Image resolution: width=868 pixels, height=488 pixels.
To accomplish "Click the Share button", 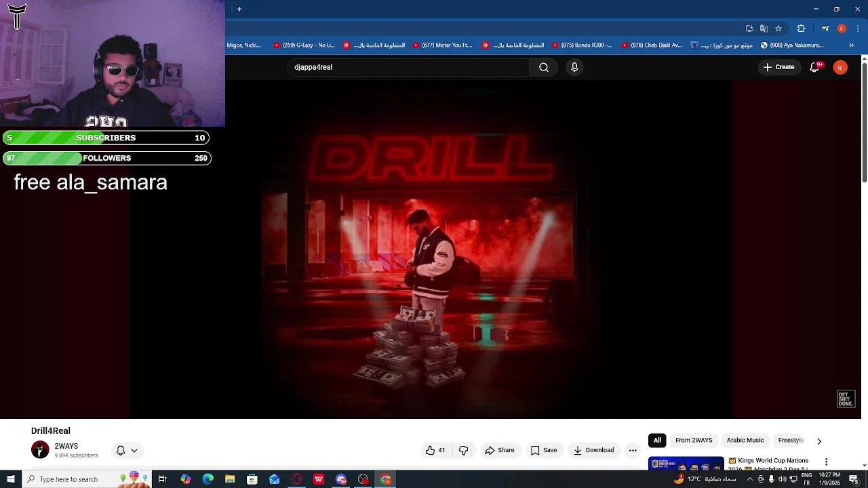I will pos(499,450).
